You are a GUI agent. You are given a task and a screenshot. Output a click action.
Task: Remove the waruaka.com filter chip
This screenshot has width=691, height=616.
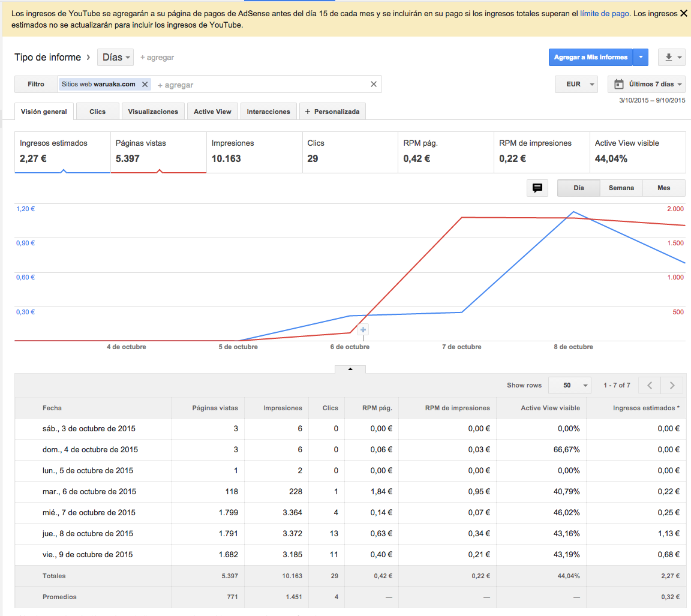coord(145,84)
